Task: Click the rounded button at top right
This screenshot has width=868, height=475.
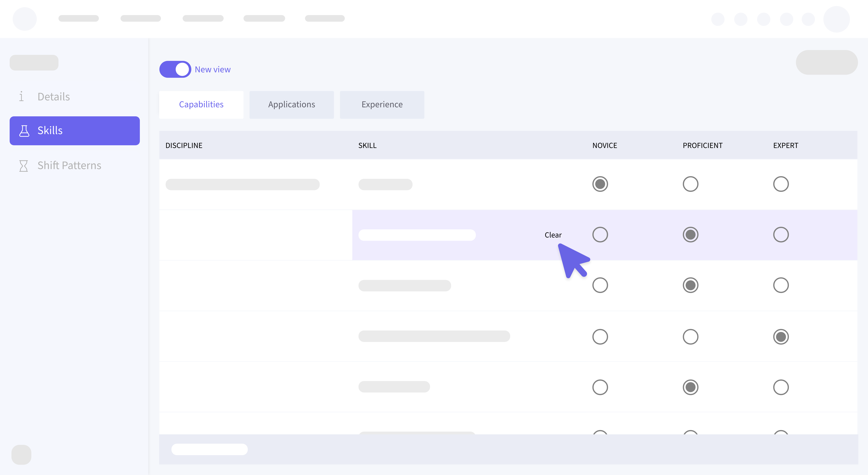Action: click(827, 63)
